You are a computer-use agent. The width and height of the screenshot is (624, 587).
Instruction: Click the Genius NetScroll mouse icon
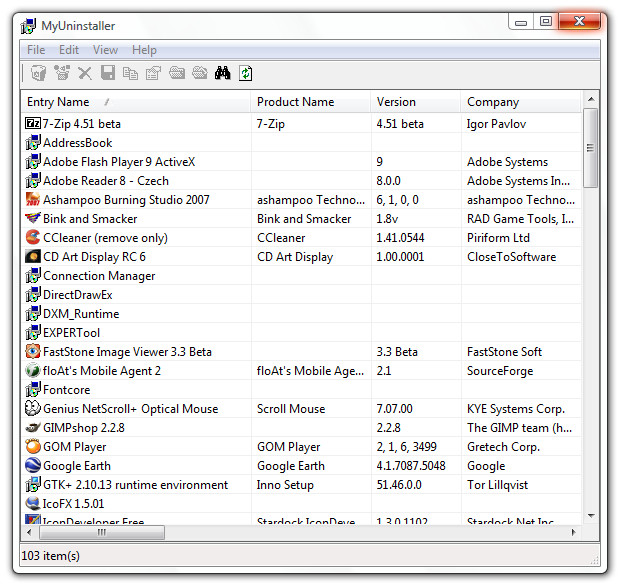point(33,408)
